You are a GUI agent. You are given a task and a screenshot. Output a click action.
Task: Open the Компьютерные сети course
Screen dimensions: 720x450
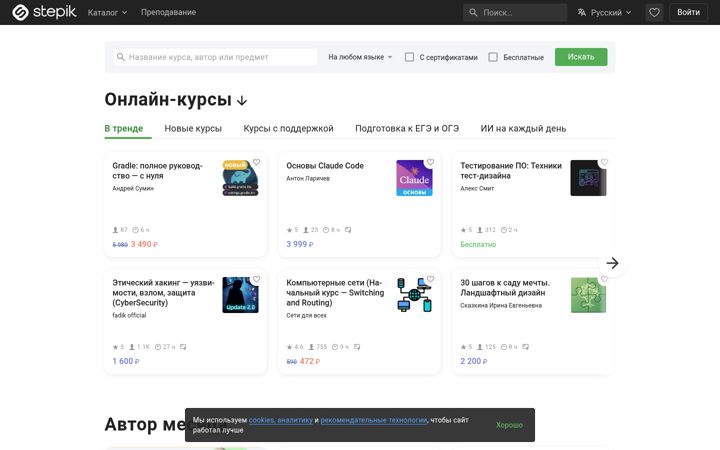click(335, 292)
